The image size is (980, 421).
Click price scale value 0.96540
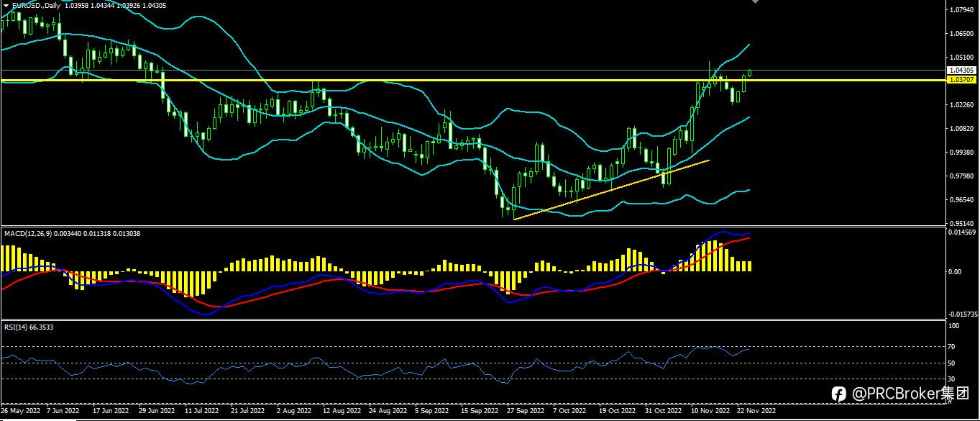(962, 200)
